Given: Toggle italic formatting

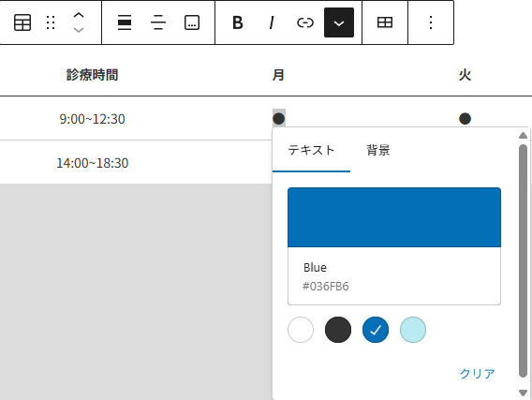Looking at the screenshot, I should [272, 22].
